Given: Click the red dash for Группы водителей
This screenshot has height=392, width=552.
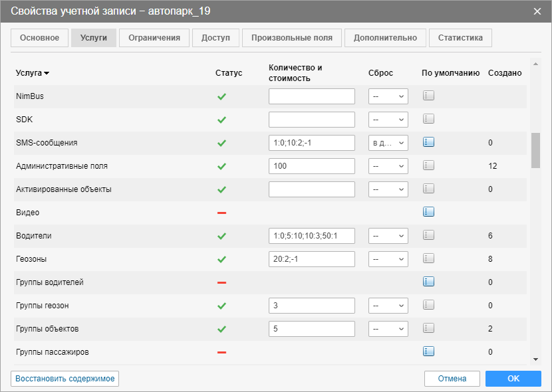Looking at the screenshot, I should (x=222, y=282).
